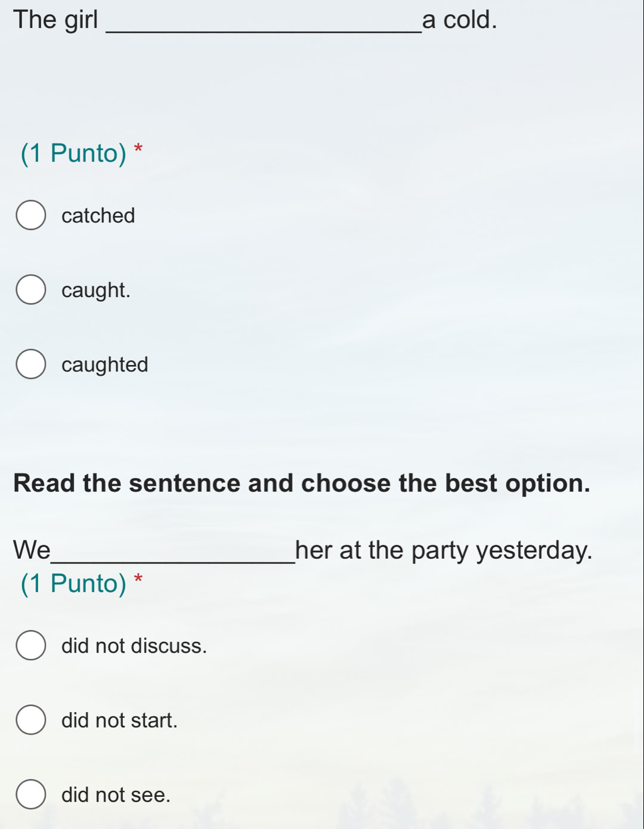Click the 'catched' answer label text
The width and height of the screenshot is (644, 829).
[x=98, y=215]
